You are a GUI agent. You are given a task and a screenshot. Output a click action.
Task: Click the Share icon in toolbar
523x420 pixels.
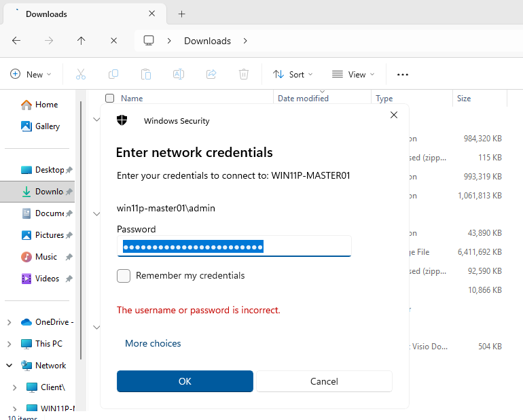pos(211,75)
